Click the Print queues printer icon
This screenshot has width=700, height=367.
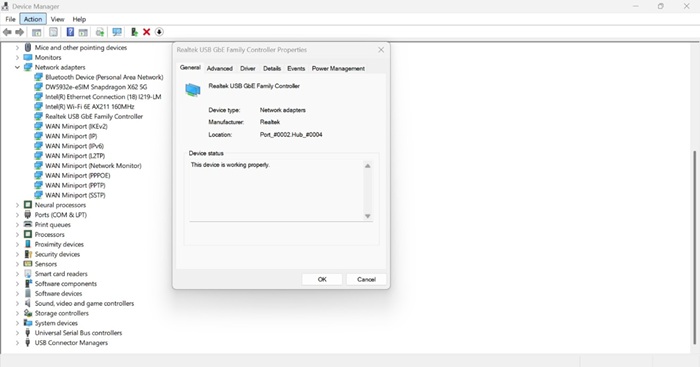tap(28, 225)
